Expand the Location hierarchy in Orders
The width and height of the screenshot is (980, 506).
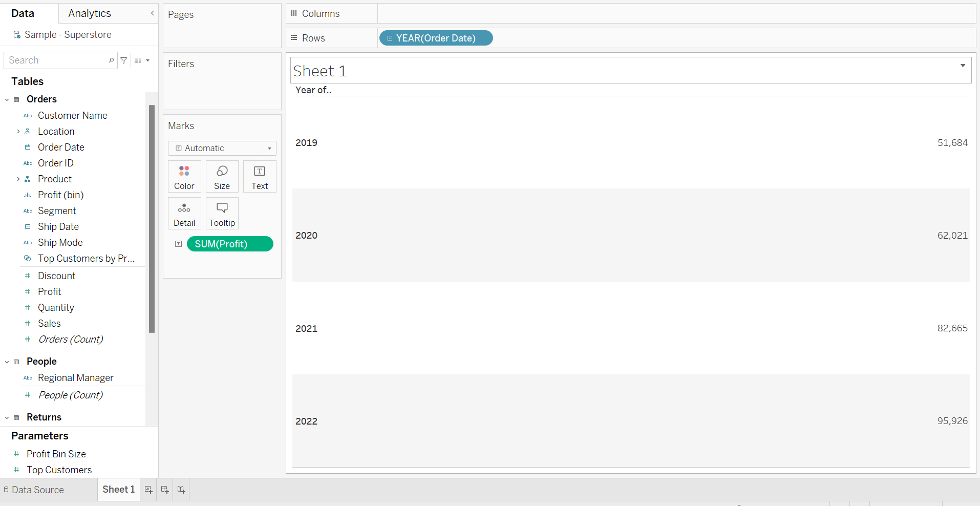point(19,131)
